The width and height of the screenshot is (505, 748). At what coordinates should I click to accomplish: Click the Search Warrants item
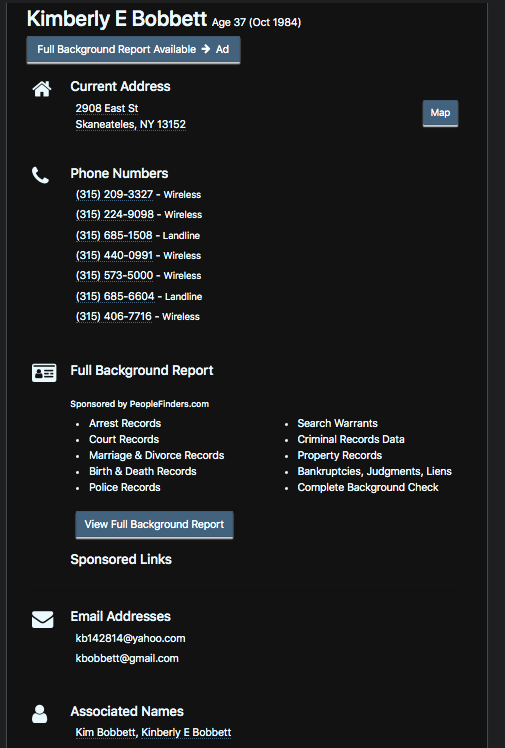pyautogui.click(x=338, y=424)
